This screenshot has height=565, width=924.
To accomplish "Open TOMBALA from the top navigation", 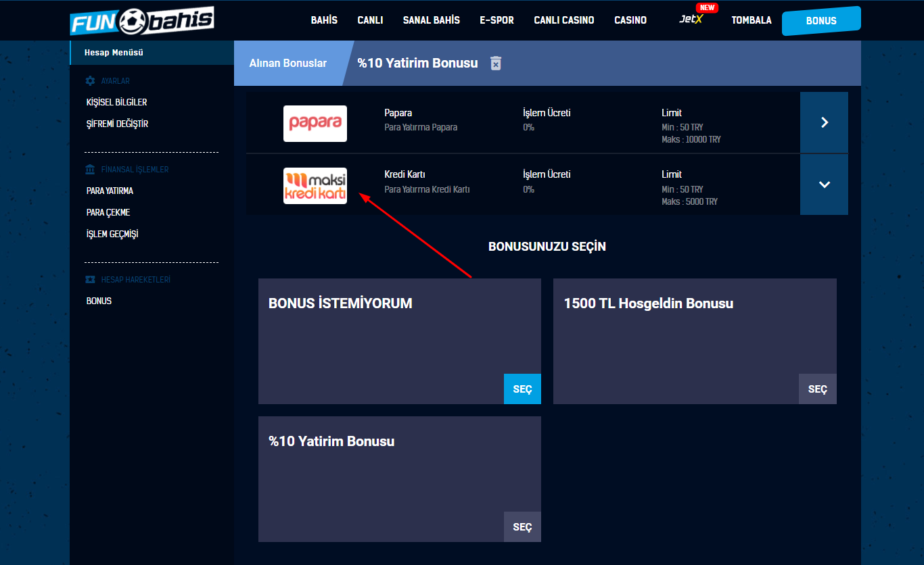I will pos(751,20).
